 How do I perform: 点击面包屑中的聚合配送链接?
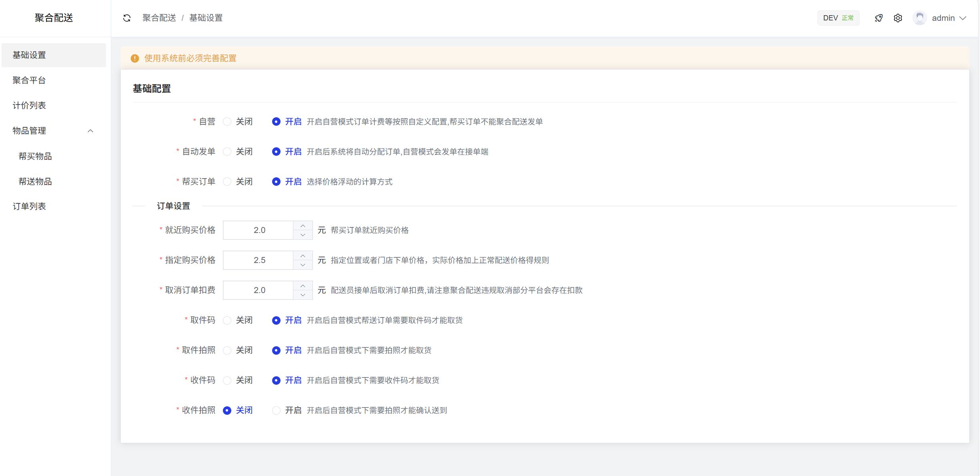(x=158, y=18)
